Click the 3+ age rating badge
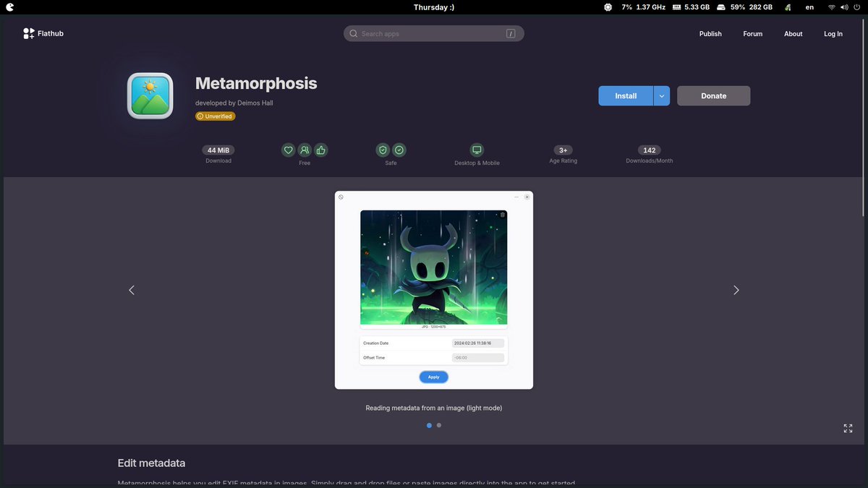 563,150
